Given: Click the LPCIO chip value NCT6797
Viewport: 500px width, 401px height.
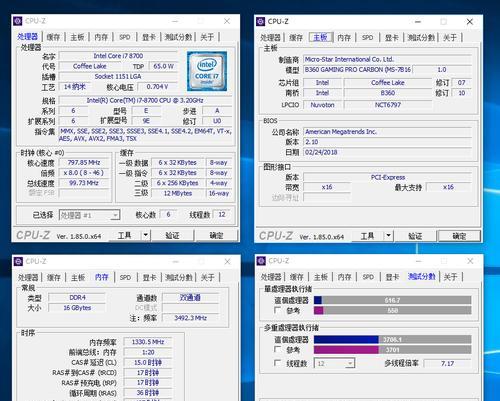Looking at the screenshot, I should pos(388,105).
